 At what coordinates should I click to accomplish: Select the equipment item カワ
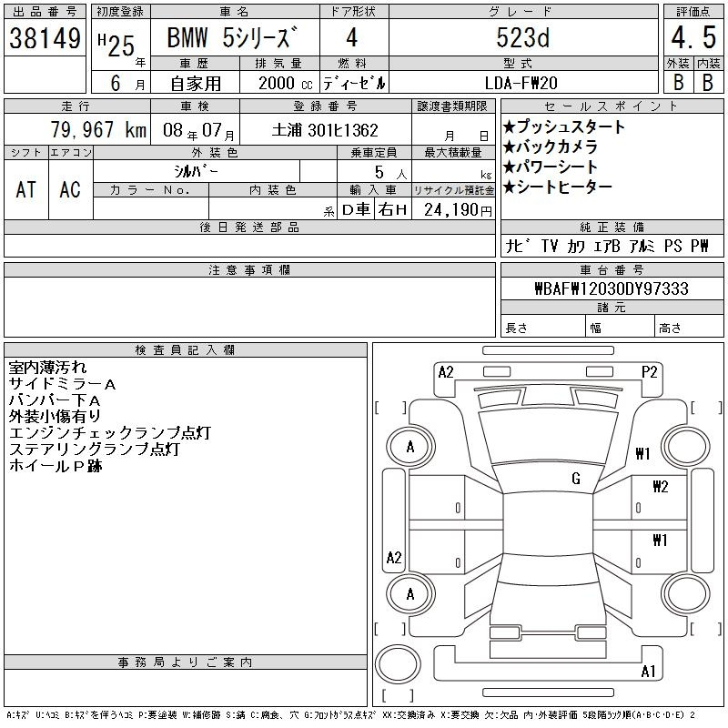click(x=576, y=246)
